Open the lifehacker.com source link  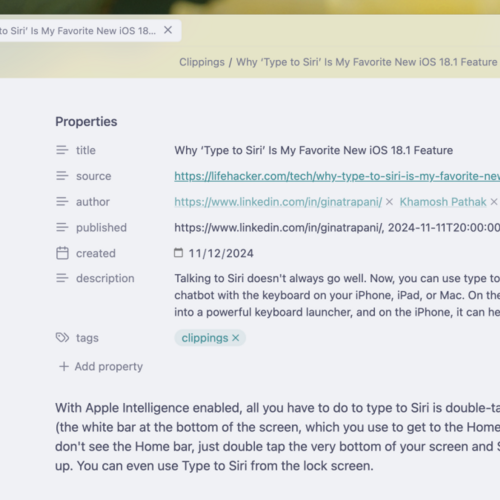337,176
